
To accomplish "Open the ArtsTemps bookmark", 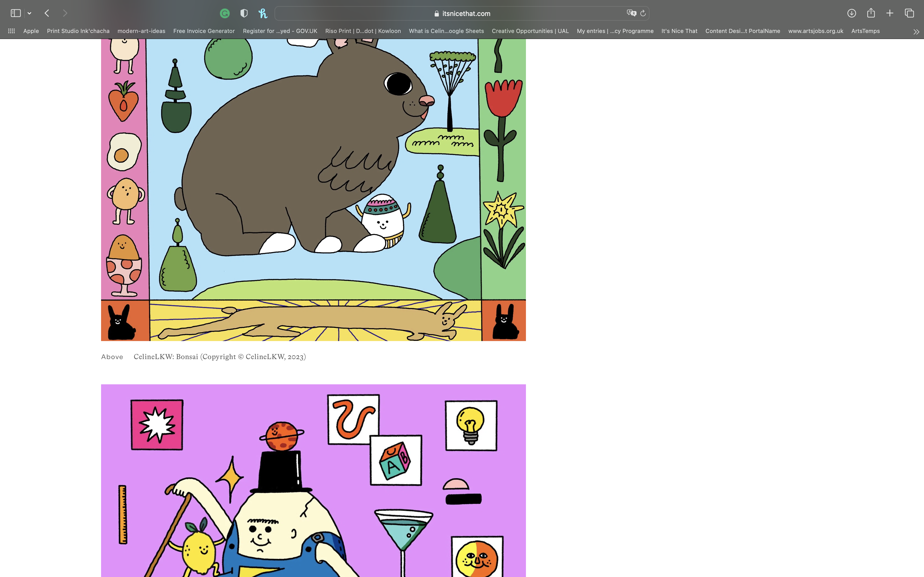I will click(x=865, y=31).
